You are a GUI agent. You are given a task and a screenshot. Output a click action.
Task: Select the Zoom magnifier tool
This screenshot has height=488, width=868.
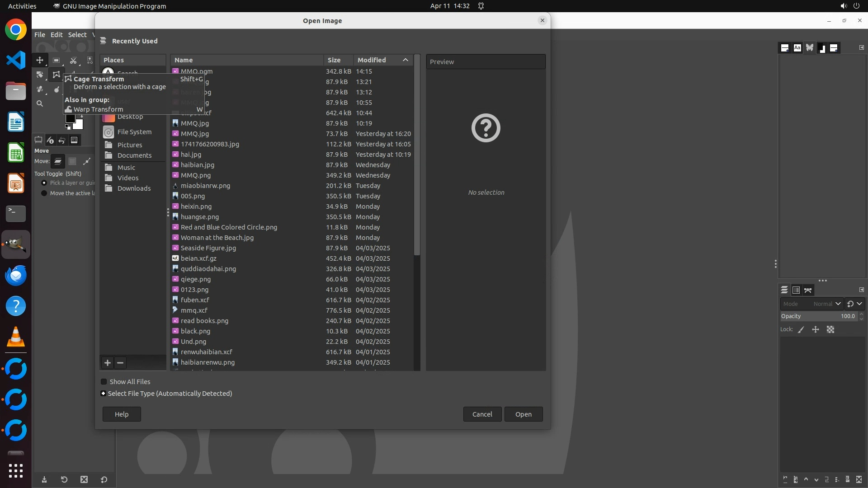tap(40, 103)
